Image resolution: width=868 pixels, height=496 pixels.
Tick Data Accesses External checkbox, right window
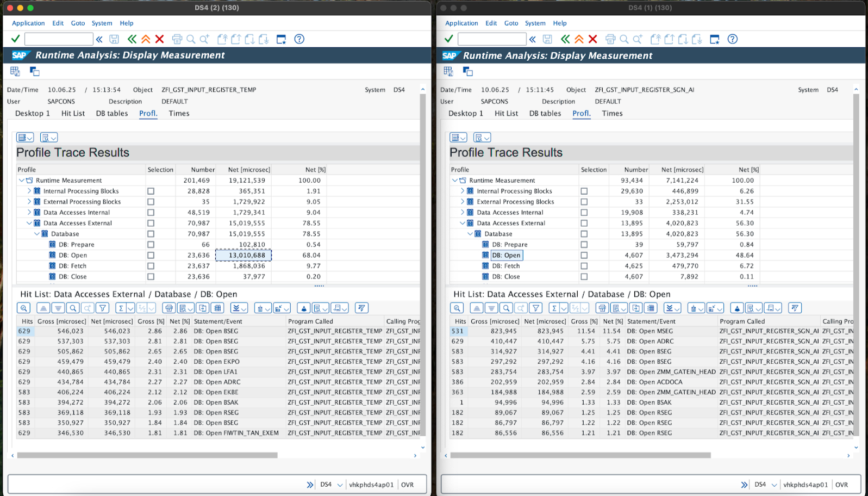[584, 224]
